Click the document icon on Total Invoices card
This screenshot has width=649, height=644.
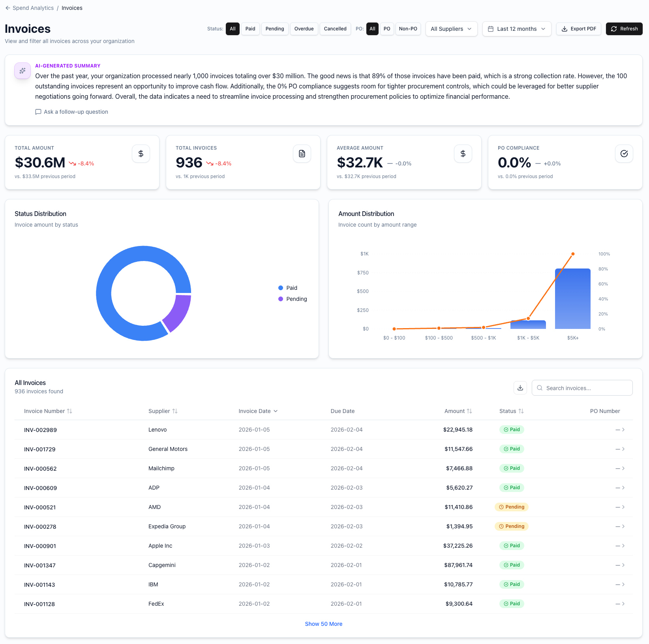pyautogui.click(x=302, y=154)
